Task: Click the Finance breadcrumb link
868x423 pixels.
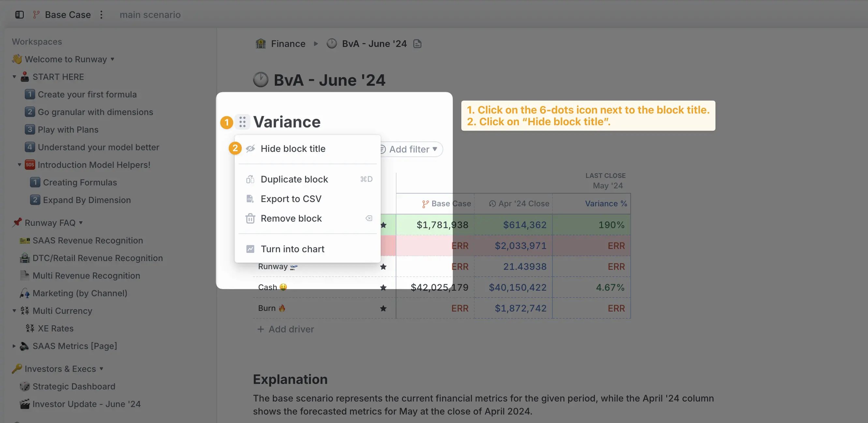Action: point(288,44)
